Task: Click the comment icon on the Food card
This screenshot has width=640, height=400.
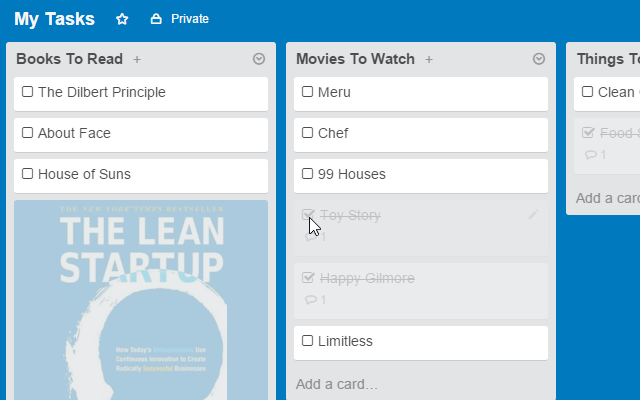Action: (591, 155)
